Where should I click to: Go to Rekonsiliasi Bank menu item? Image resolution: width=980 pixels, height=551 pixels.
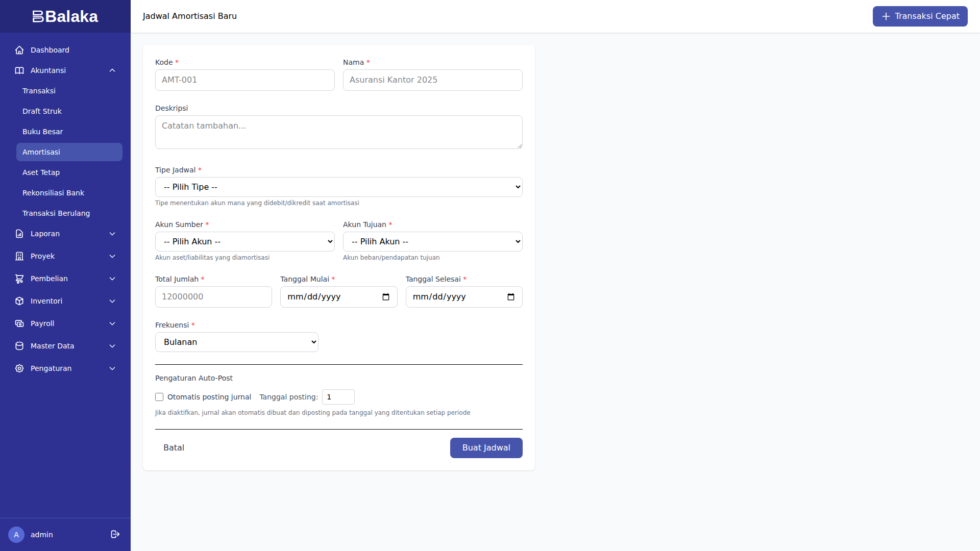point(53,193)
